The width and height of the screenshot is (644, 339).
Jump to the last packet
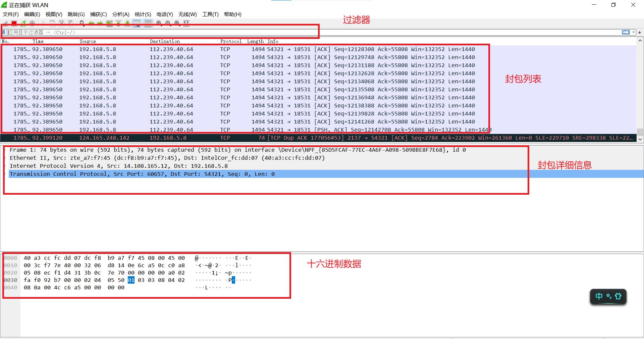[x=127, y=23]
